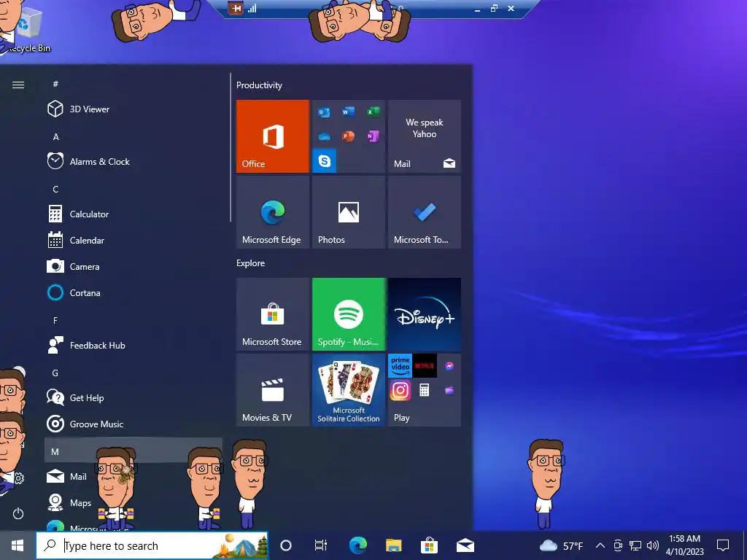Screen dimensions: 747x560
Task: Restore down the remote session bar
Action: pyautogui.click(x=494, y=8)
